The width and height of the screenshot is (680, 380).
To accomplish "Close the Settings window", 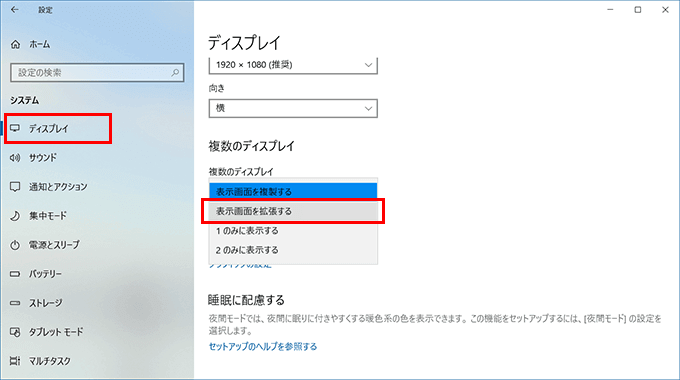I will click(665, 10).
